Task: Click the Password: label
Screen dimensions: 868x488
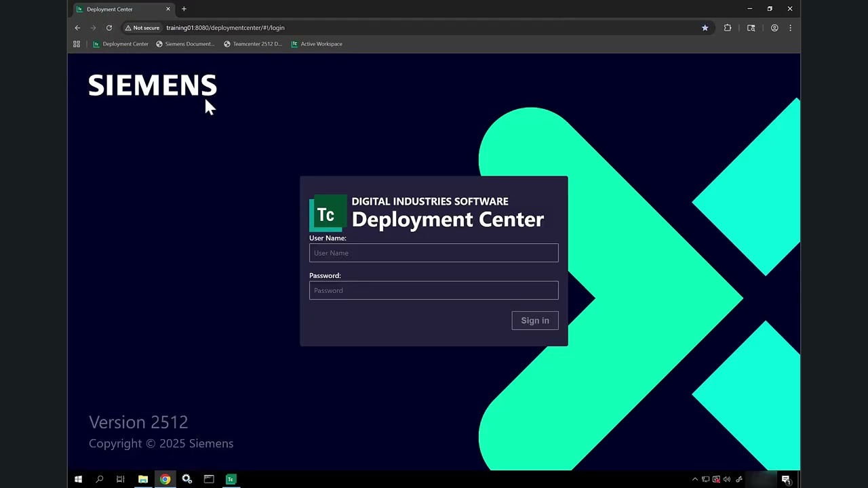Action: (325, 275)
